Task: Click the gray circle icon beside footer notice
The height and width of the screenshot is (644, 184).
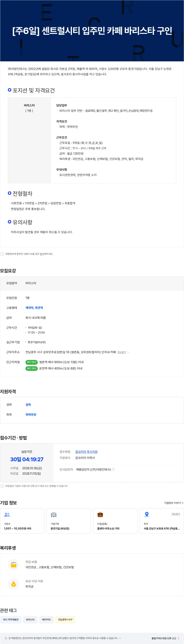Action: [6, 638]
